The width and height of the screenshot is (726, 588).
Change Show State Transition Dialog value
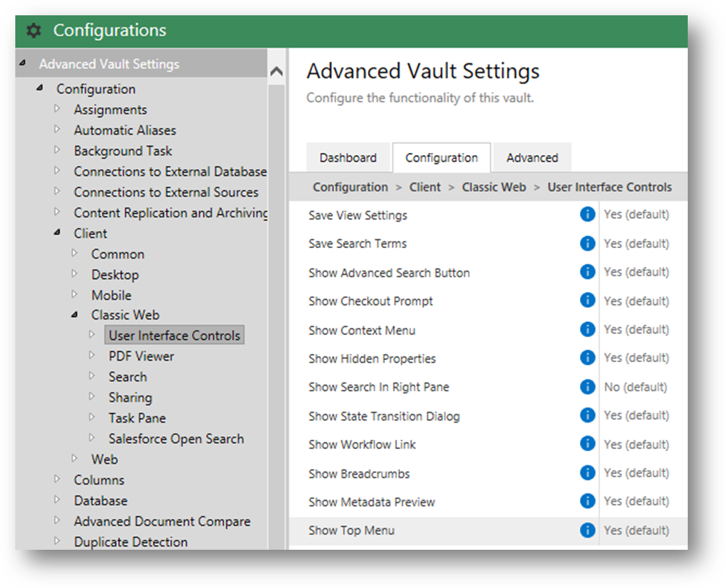coord(636,416)
